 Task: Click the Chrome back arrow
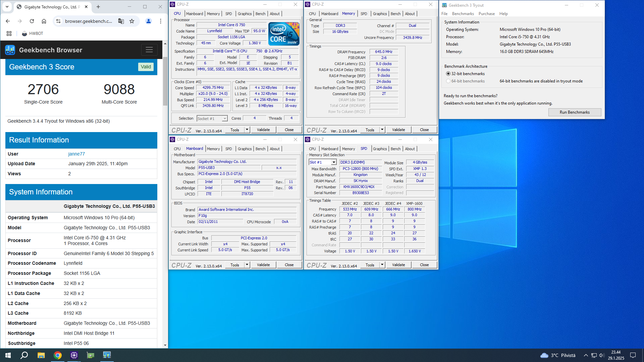(x=8, y=21)
